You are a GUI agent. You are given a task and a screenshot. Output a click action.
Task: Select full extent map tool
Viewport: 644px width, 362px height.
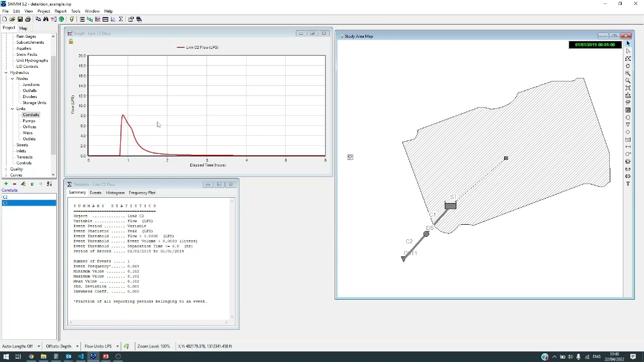[628, 88]
